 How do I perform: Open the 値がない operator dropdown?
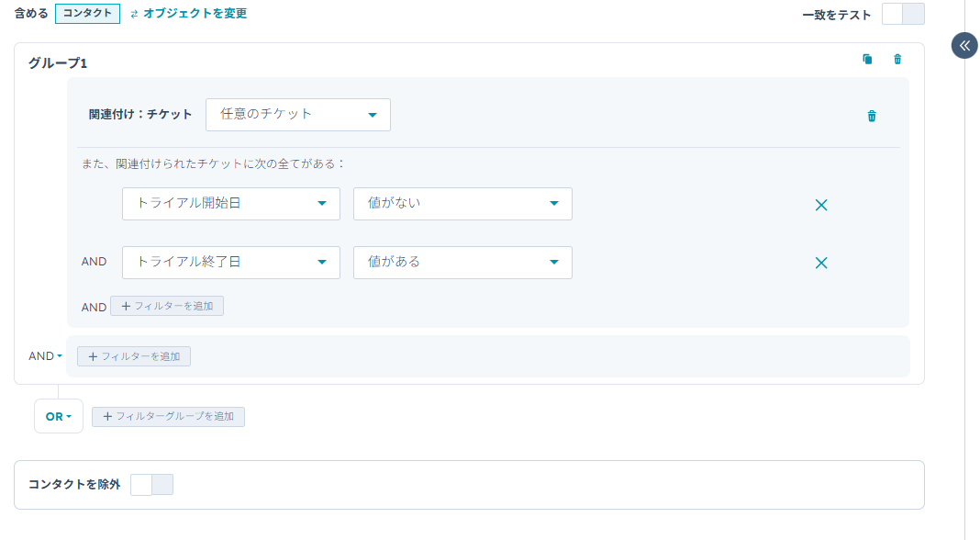coord(462,203)
